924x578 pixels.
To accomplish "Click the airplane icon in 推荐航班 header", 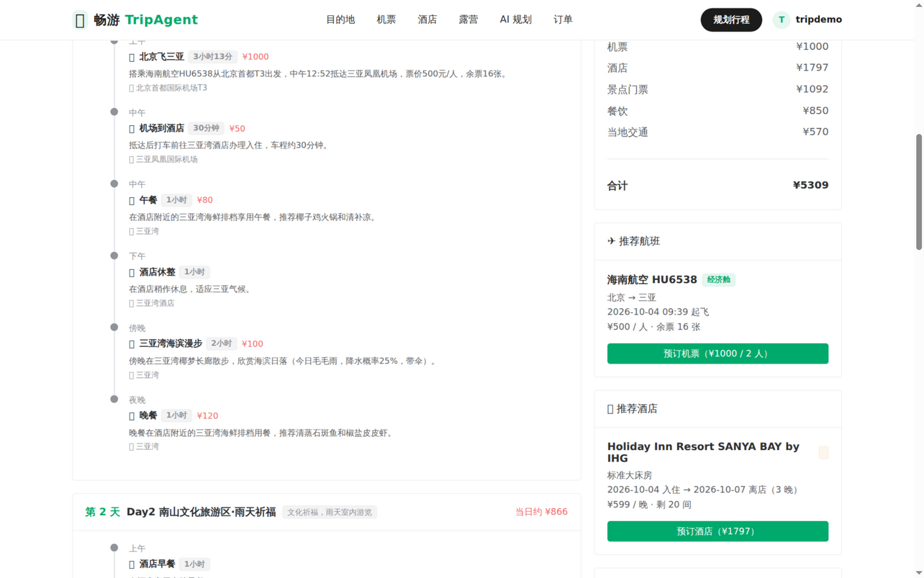I will 611,241.
